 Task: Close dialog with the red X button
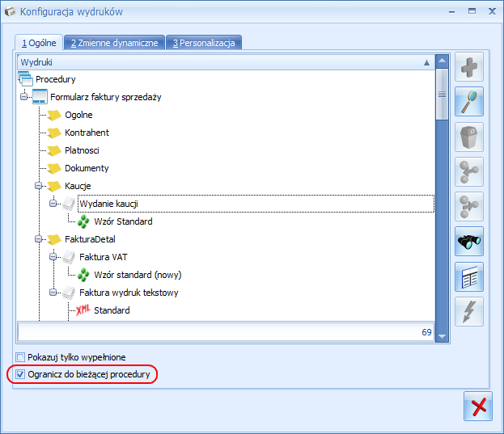coord(478,407)
